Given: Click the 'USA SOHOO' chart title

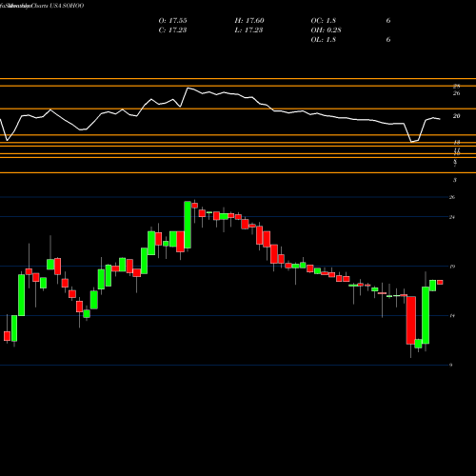Looking at the screenshot, I should 67,6.
